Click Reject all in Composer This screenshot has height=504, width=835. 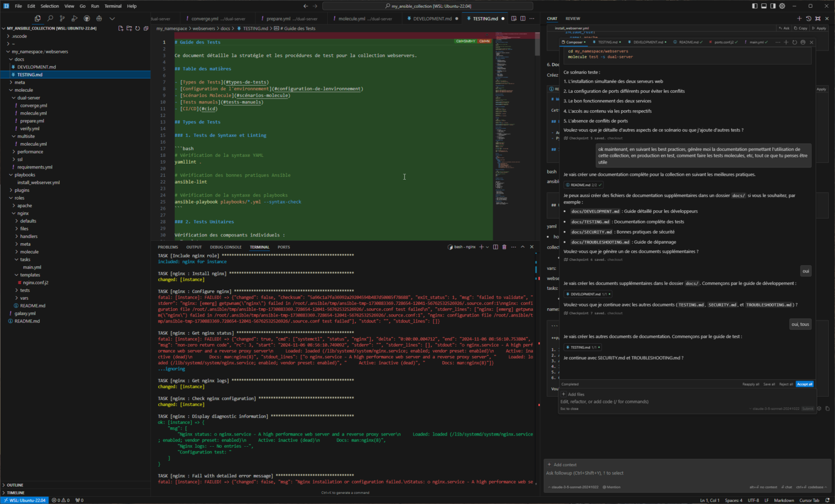[x=786, y=384]
